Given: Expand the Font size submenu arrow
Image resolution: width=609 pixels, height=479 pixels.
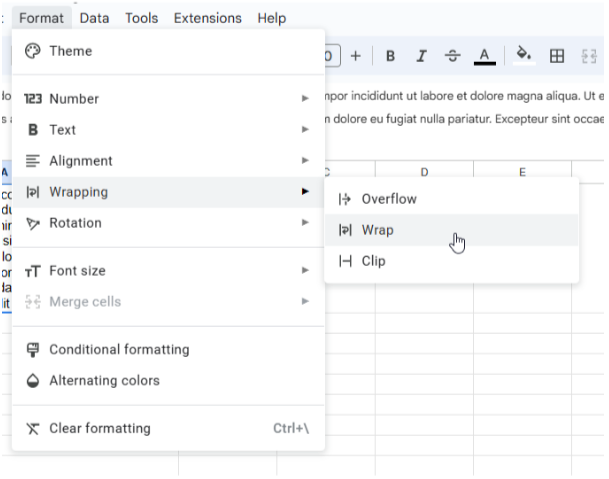Looking at the screenshot, I should 305,270.
